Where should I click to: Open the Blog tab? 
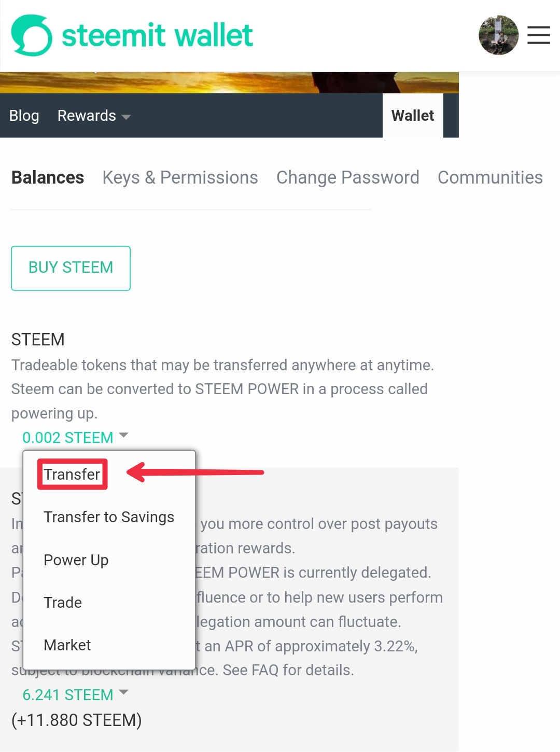point(24,116)
